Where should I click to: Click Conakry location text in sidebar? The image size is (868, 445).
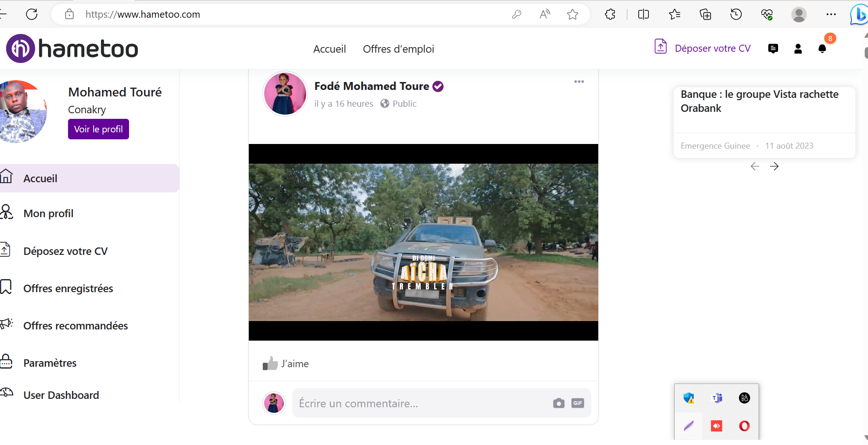click(x=87, y=110)
